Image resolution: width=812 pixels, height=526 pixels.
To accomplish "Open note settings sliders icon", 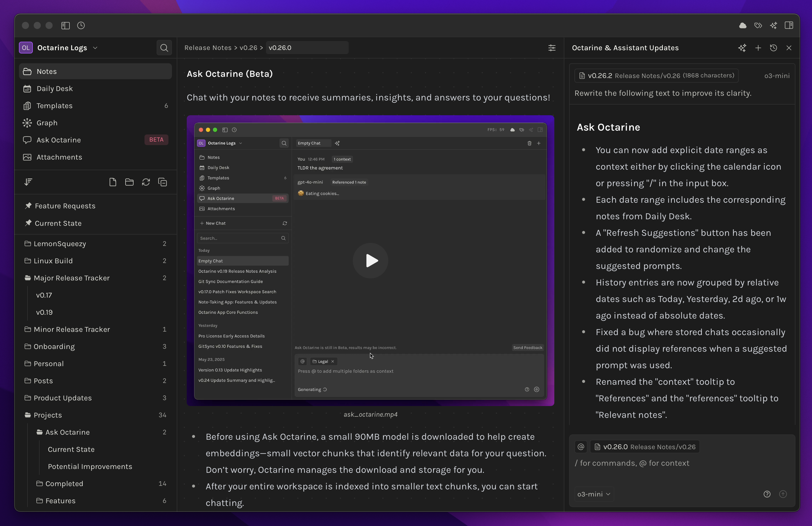I will pyautogui.click(x=552, y=48).
